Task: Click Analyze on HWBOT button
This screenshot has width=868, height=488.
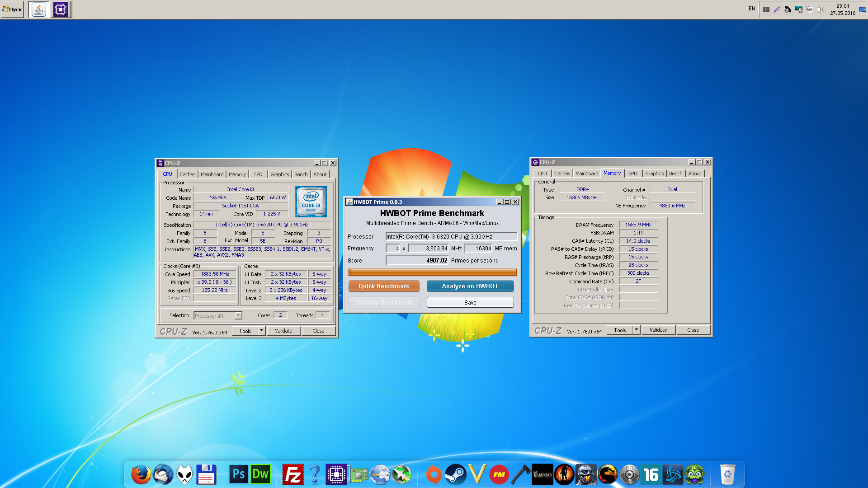Action: pyautogui.click(x=470, y=286)
